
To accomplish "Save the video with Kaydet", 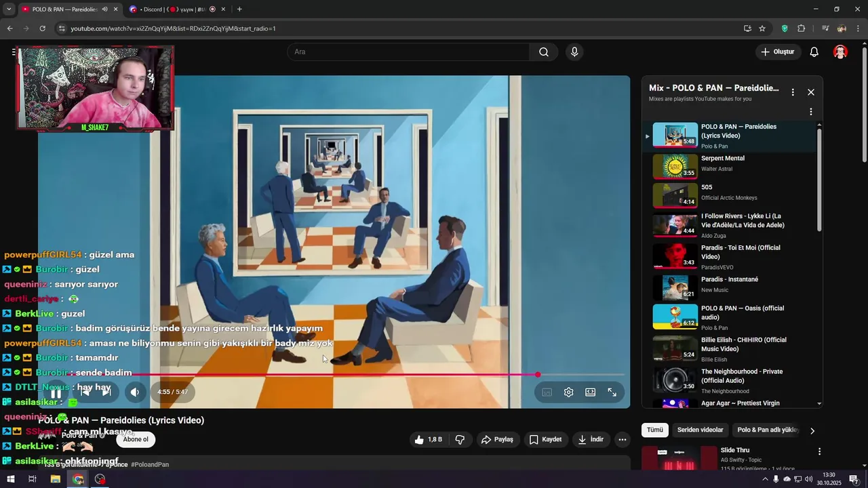I will coord(545,440).
